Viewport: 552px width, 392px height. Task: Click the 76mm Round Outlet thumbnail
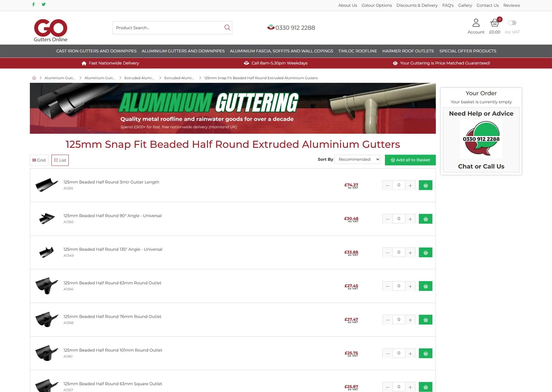coord(47,319)
